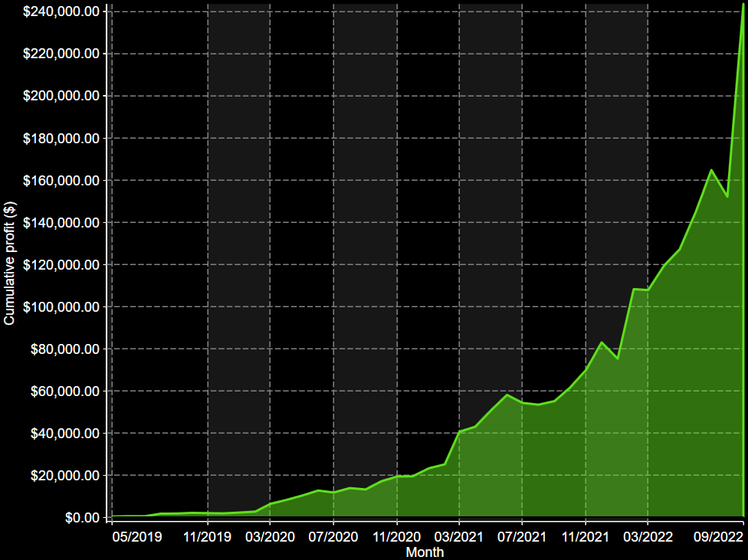Click the 03/2021 month label
748x560 pixels.
point(459,537)
